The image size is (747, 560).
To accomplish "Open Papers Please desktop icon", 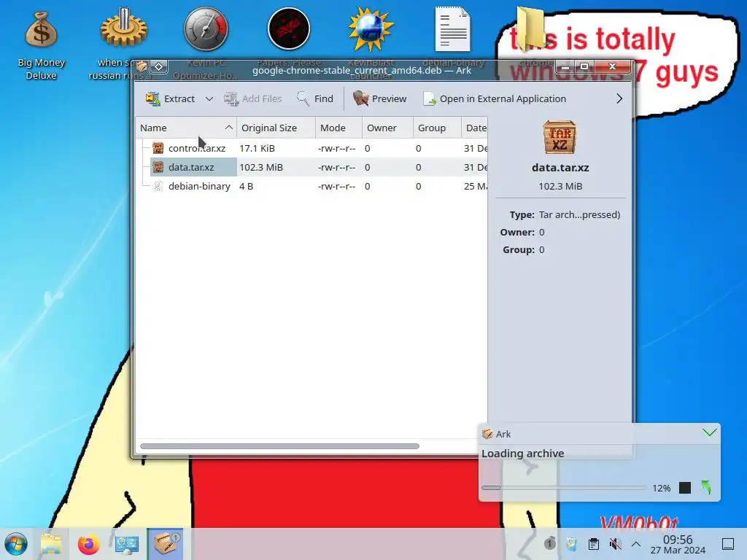I will (289, 29).
